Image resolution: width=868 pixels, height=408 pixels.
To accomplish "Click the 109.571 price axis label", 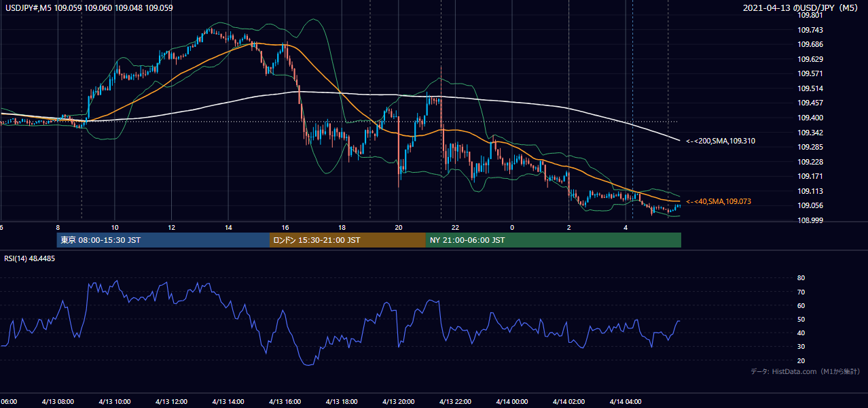I will 810,73.
